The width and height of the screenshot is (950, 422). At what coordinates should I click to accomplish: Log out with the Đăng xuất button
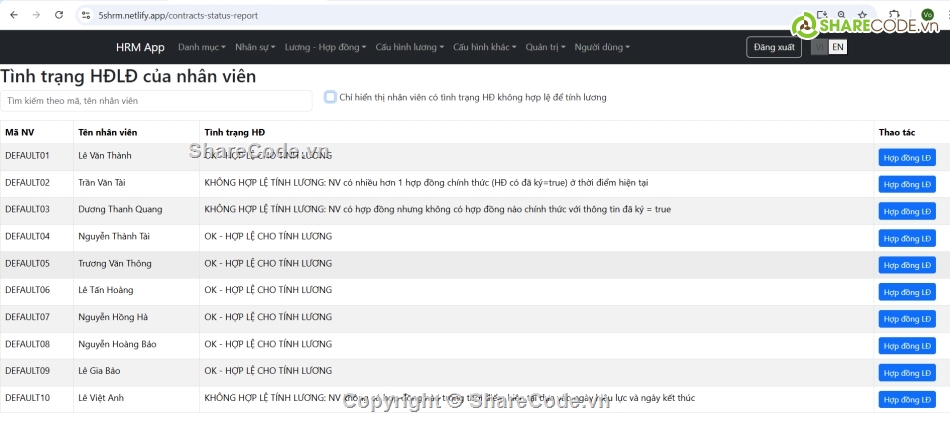coord(774,47)
